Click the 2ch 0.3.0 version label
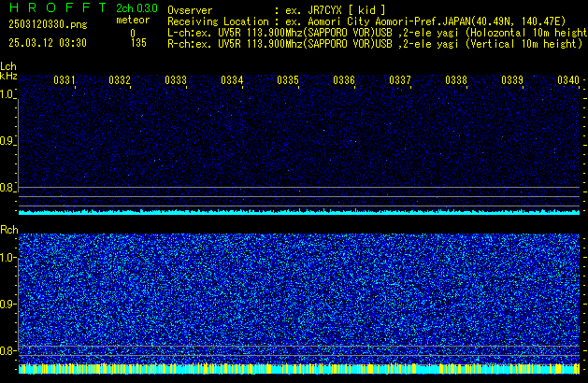Screen dimensions: 588x383 136,8
